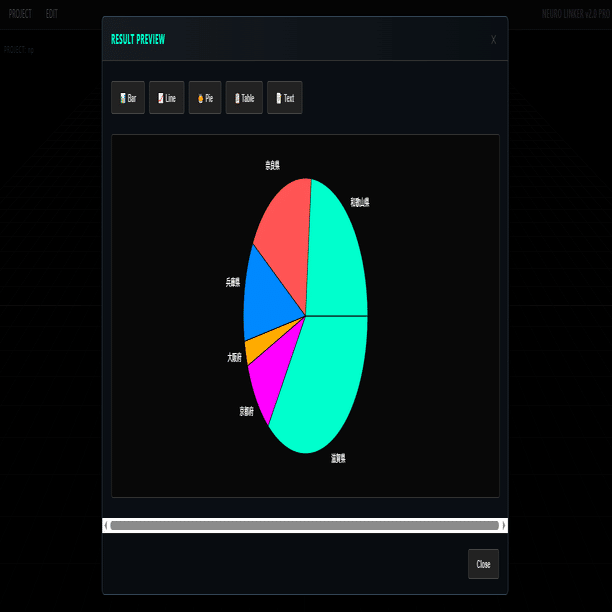Click the NEURO LINKER v2.0 PRO title
The height and width of the screenshot is (612, 612).
[576, 14]
